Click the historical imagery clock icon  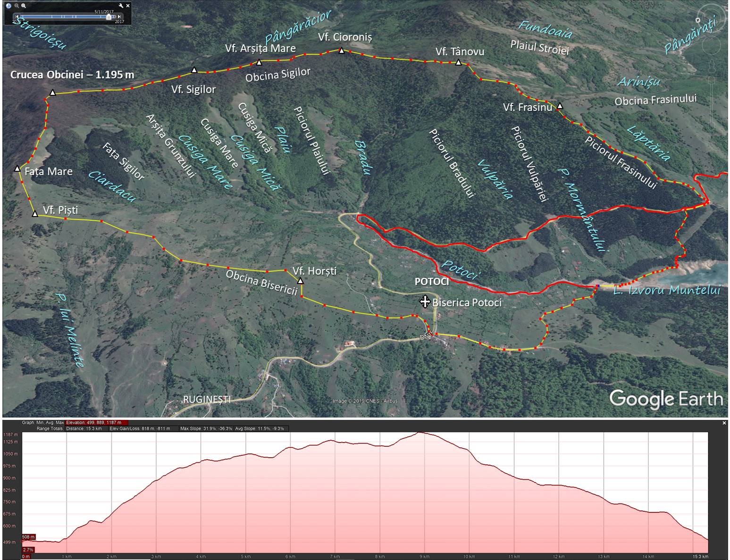[9, 6]
